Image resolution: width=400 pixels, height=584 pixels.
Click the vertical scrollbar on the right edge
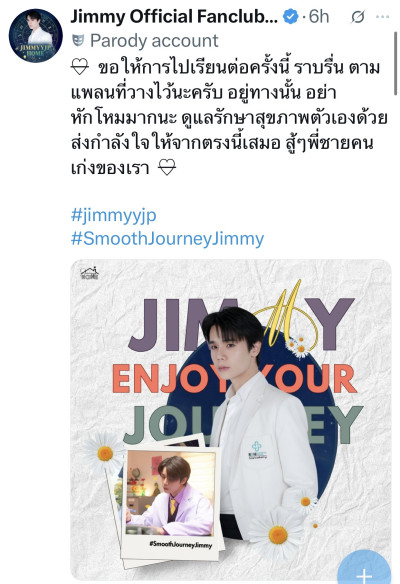pyautogui.click(x=395, y=63)
